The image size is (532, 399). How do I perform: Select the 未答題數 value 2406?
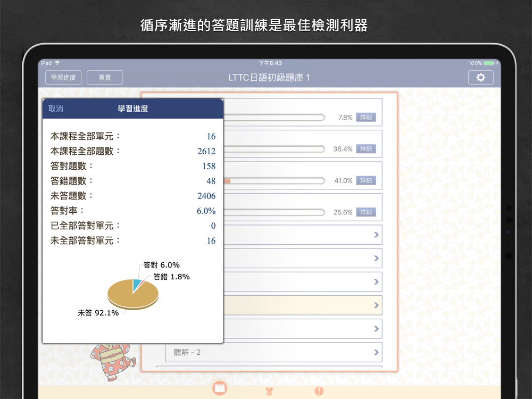[x=206, y=196]
